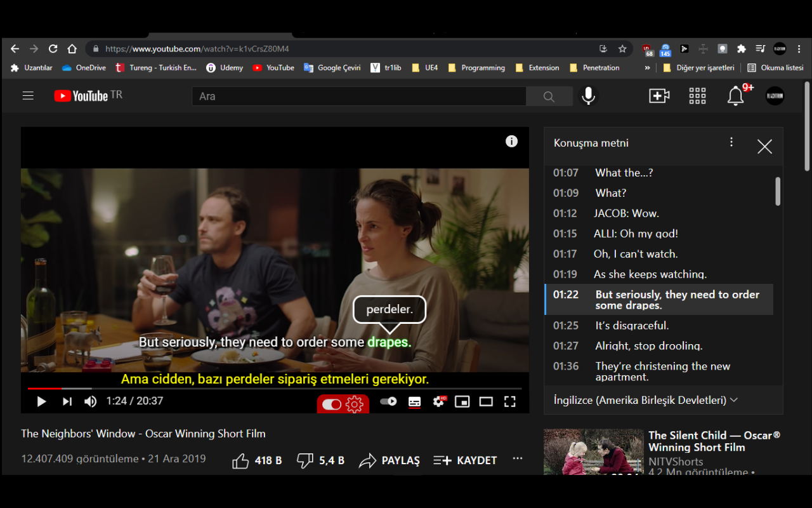Open more actions three dots below video

coord(518,459)
